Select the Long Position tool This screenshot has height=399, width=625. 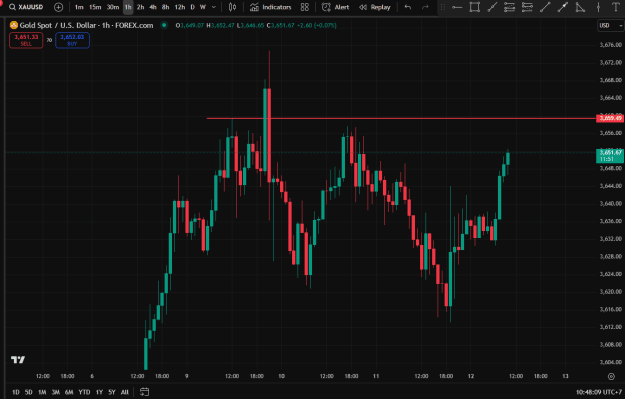click(509, 7)
